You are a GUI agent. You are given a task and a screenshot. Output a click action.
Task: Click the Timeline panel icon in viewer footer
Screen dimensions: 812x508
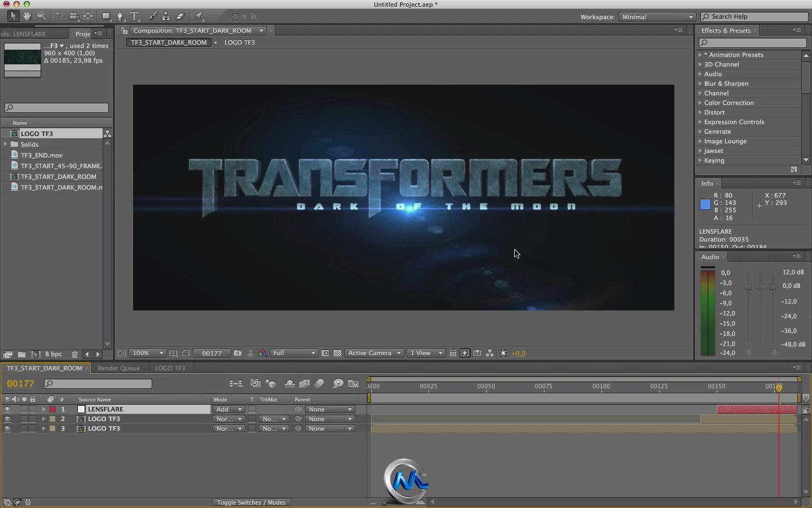point(477,353)
